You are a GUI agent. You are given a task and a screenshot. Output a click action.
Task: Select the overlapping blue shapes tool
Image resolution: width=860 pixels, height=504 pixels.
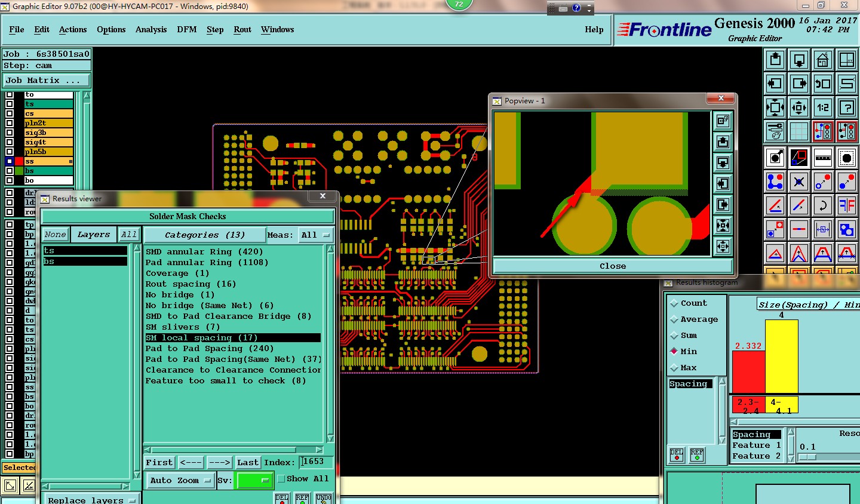847,229
